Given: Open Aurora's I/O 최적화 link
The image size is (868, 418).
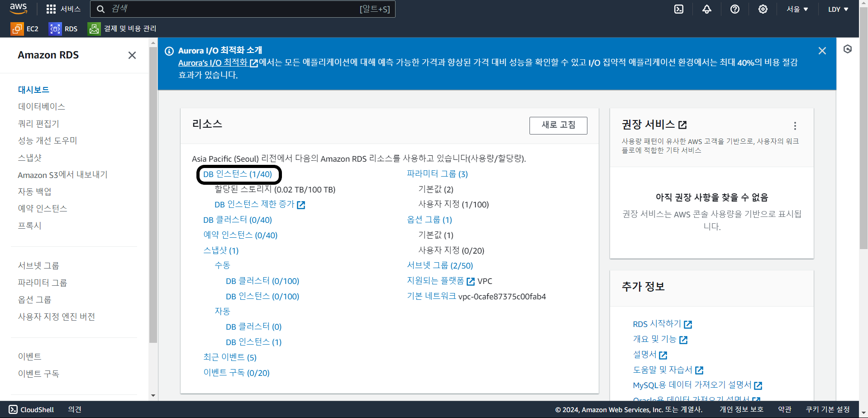Looking at the screenshot, I should (x=218, y=63).
